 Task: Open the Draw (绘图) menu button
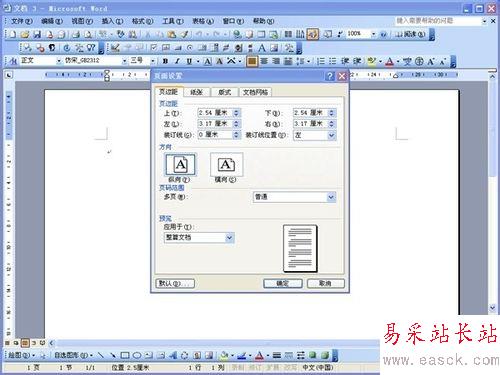pos(21,355)
